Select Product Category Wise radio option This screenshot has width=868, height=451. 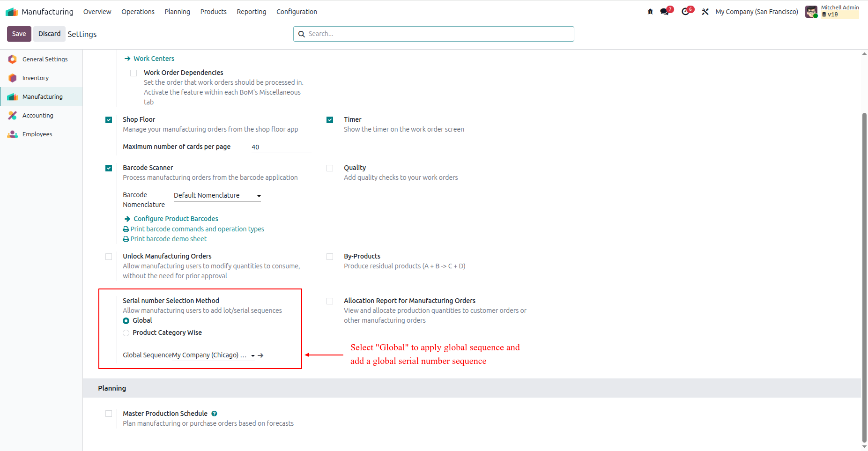[x=126, y=333]
